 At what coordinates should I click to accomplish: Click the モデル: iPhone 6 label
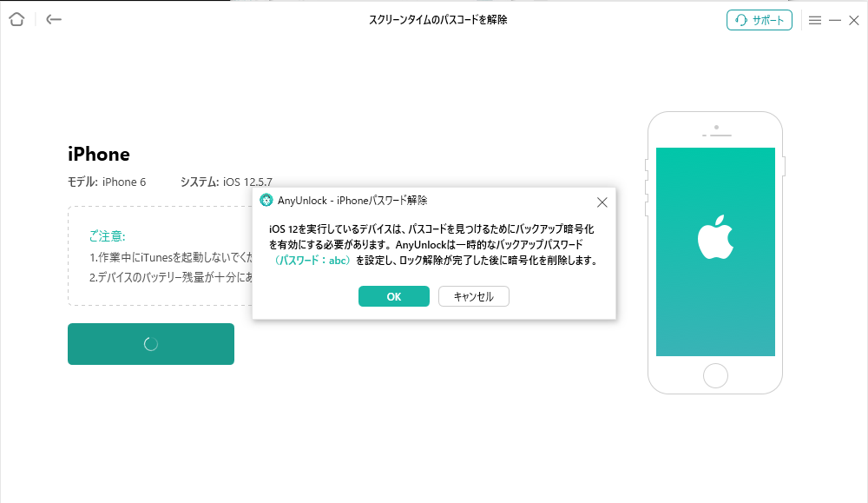point(107,182)
